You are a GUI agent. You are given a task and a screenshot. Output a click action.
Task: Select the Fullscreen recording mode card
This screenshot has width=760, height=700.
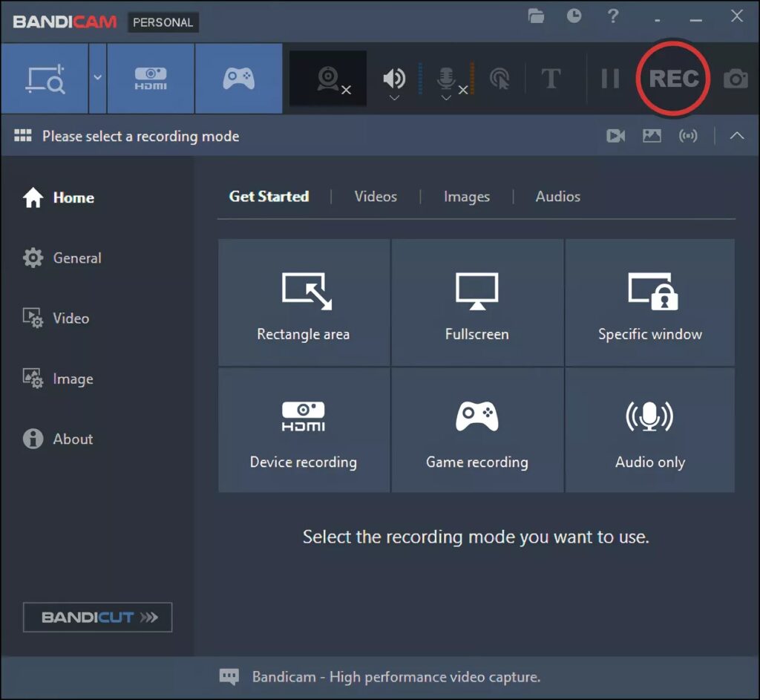(x=476, y=302)
